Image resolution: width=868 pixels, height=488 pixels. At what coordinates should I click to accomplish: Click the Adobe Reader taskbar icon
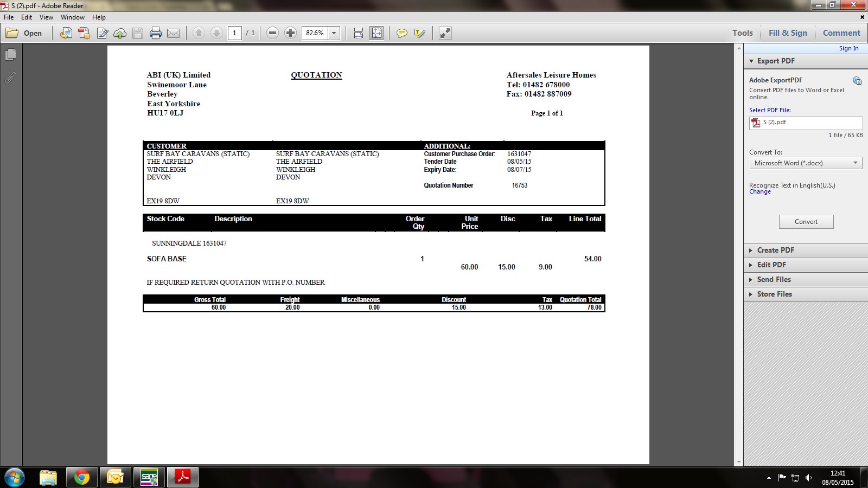pyautogui.click(x=183, y=478)
